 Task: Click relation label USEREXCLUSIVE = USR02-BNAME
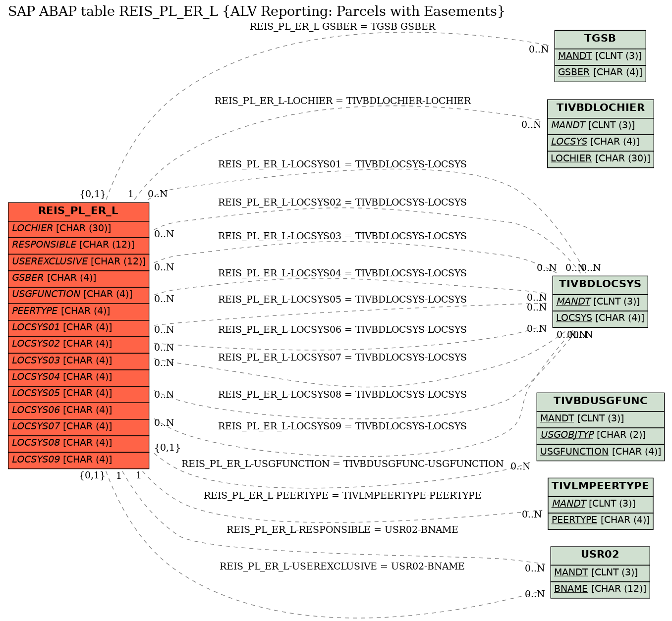[342, 567]
